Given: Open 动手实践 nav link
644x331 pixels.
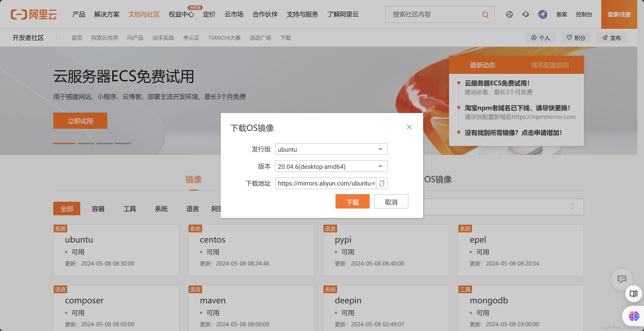Looking at the screenshot, I should coord(163,38).
